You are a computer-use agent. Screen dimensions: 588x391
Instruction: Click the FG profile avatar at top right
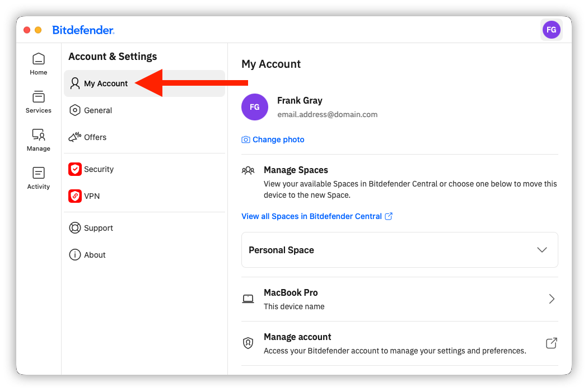pos(551,30)
